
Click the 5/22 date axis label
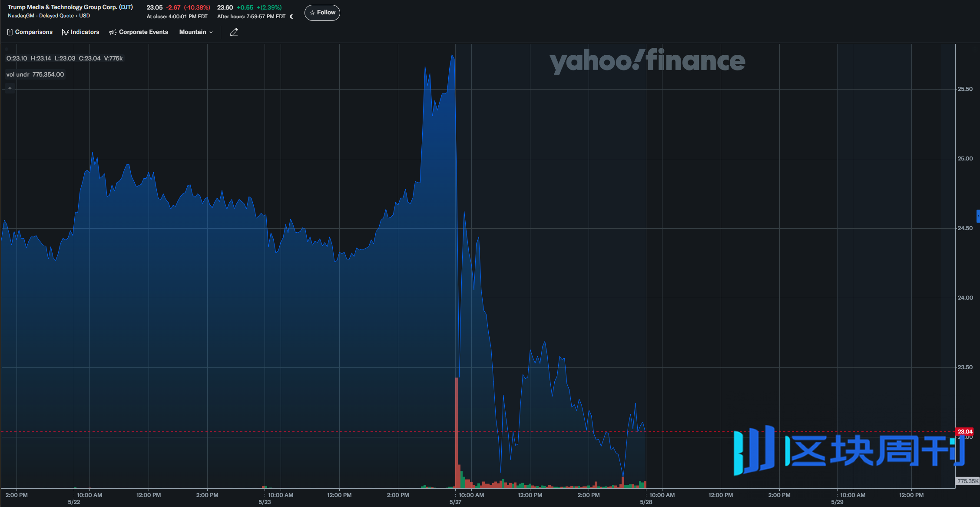point(74,502)
